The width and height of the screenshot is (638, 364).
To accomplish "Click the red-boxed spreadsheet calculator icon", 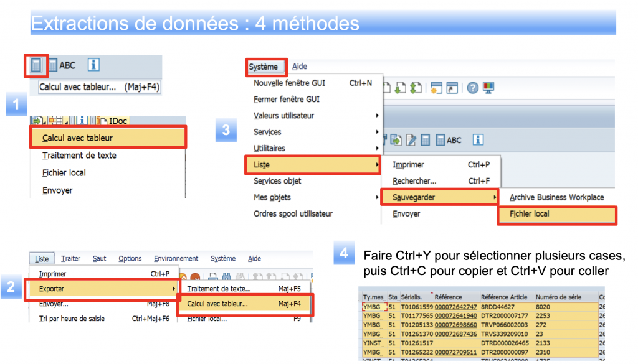I will tap(36, 65).
